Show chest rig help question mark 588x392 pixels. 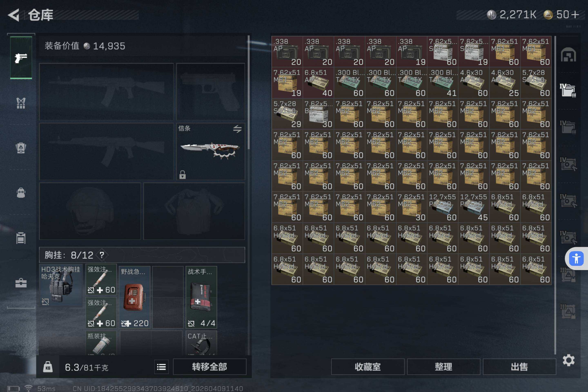[102, 255]
